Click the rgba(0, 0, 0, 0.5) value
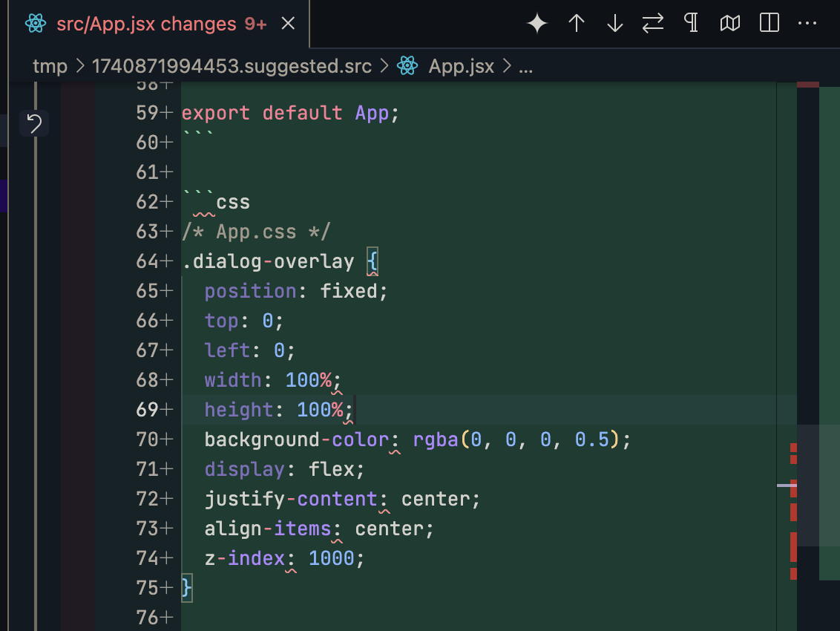Viewport: 840px width, 631px height. click(x=516, y=439)
